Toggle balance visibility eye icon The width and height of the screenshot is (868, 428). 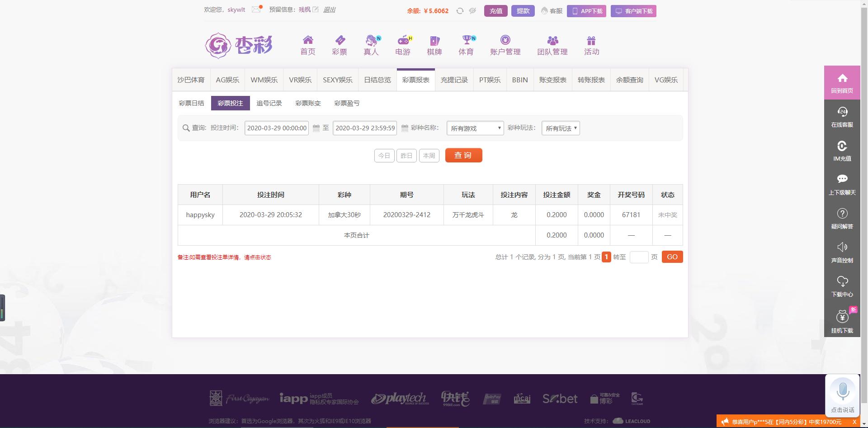(472, 11)
